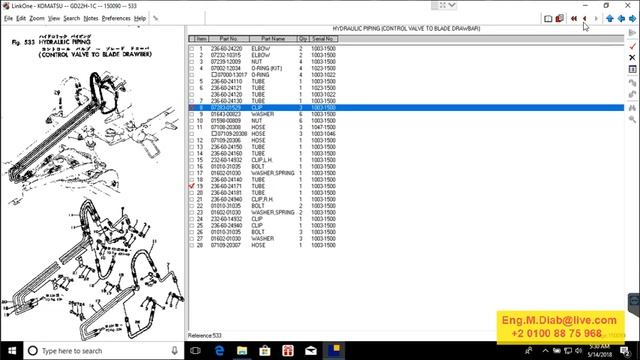640x360 pixels.
Task: Jump to first page with double-arrow icon
Action: 573,18
